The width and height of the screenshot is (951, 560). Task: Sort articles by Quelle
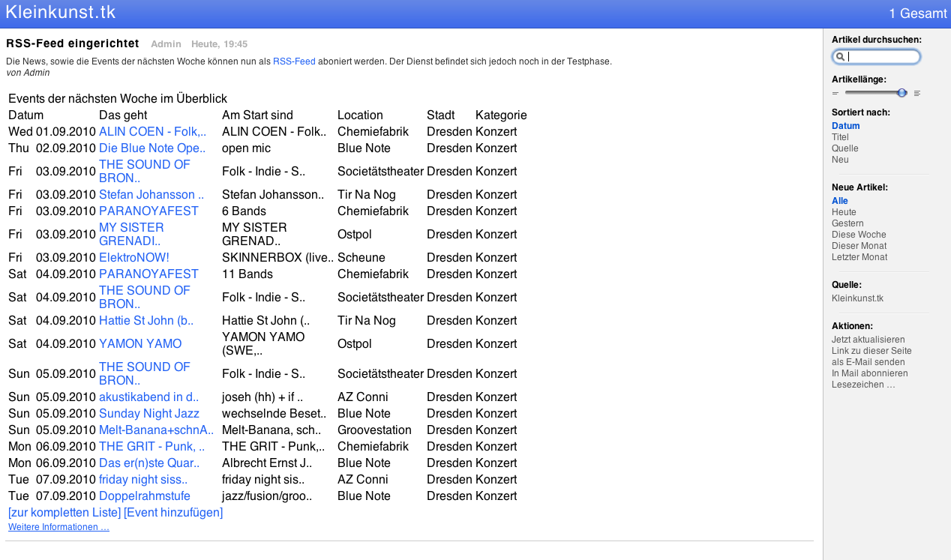(x=845, y=148)
